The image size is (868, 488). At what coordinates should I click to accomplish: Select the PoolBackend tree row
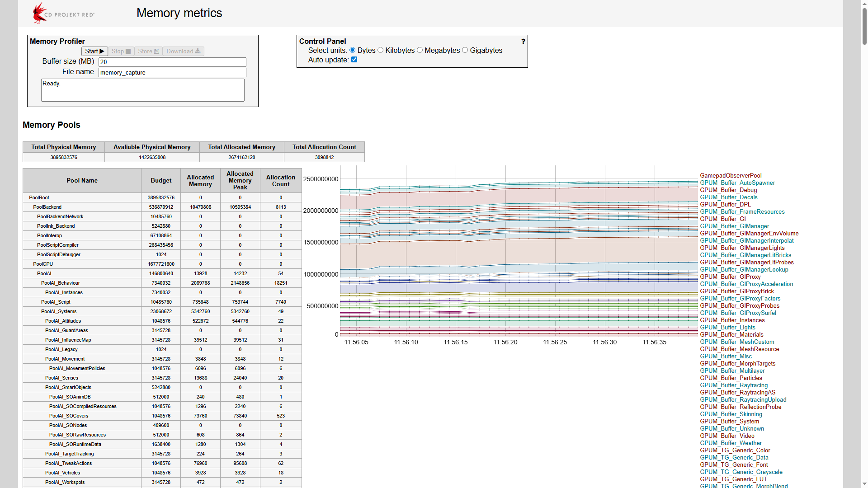pyautogui.click(x=162, y=207)
